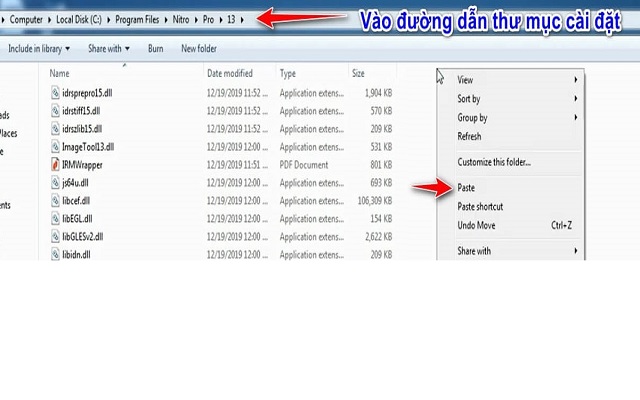Image resolution: width=640 pixels, height=400 pixels.
Task: Click the ImageTool13.dll file icon
Action: pos(55,147)
